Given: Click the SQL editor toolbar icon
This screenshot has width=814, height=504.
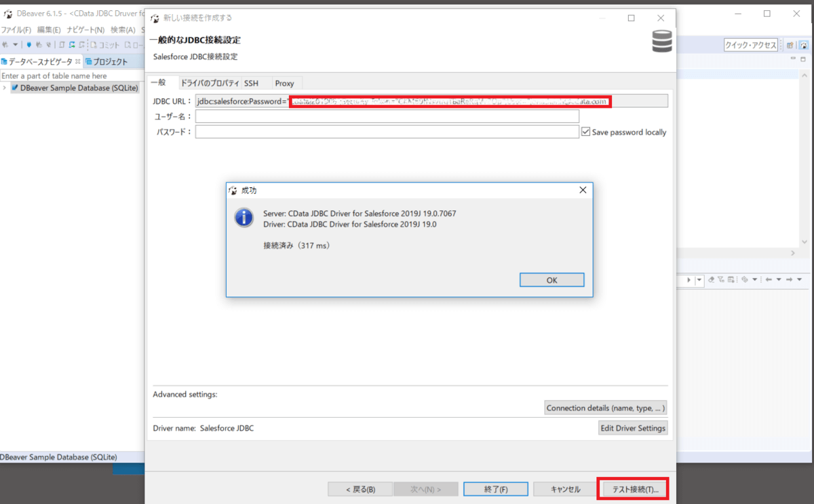Looking at the screenshot, I should [x=62, y=45].
